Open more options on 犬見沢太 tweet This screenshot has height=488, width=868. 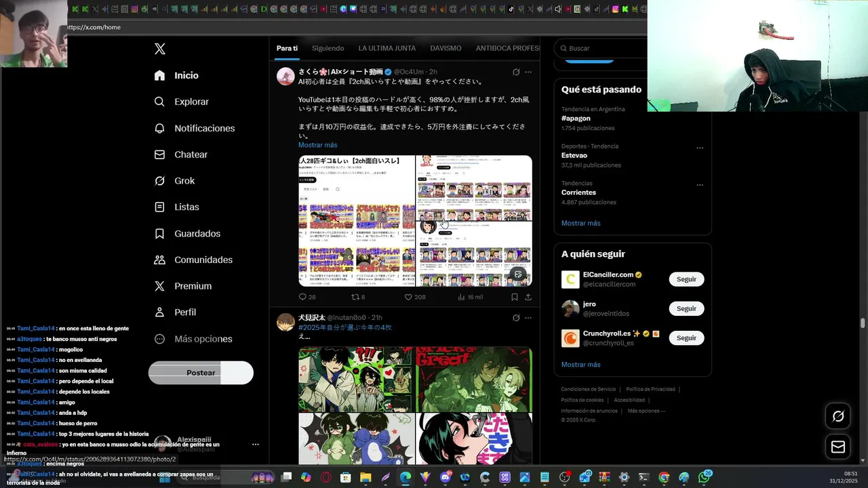528,318
